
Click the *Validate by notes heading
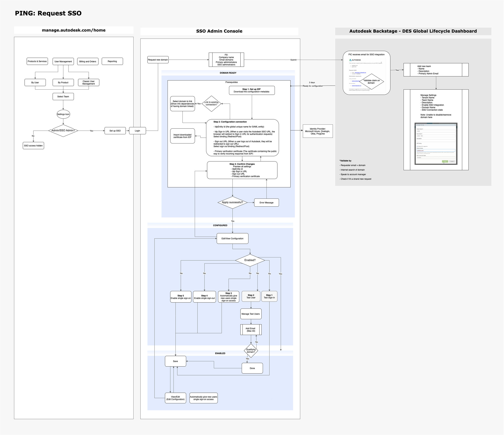pos(345,161)
